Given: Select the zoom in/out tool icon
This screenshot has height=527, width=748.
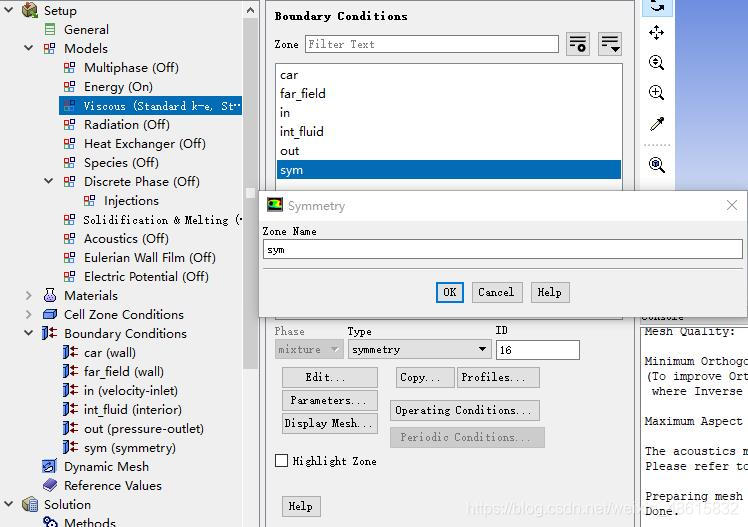Looking at the screenshot, I should click(x=657, y=62).
